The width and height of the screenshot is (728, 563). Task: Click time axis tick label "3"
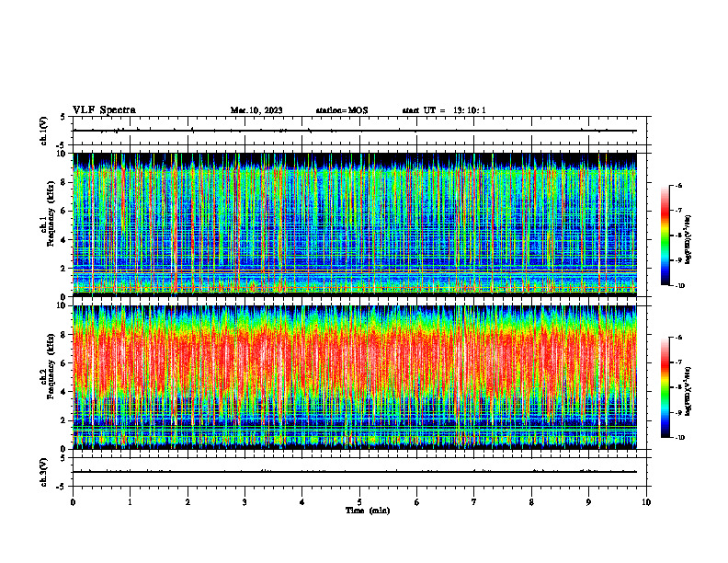click(x=245, y=502)
